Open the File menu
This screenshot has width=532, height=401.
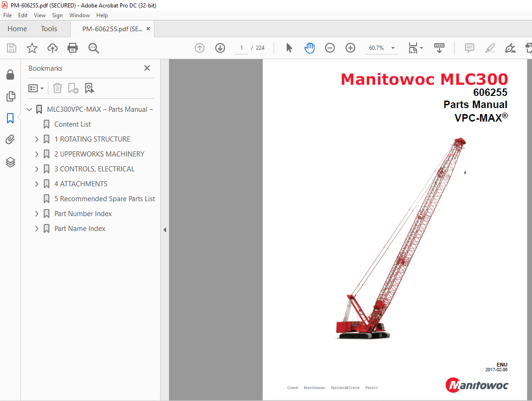tap(7, 15)
